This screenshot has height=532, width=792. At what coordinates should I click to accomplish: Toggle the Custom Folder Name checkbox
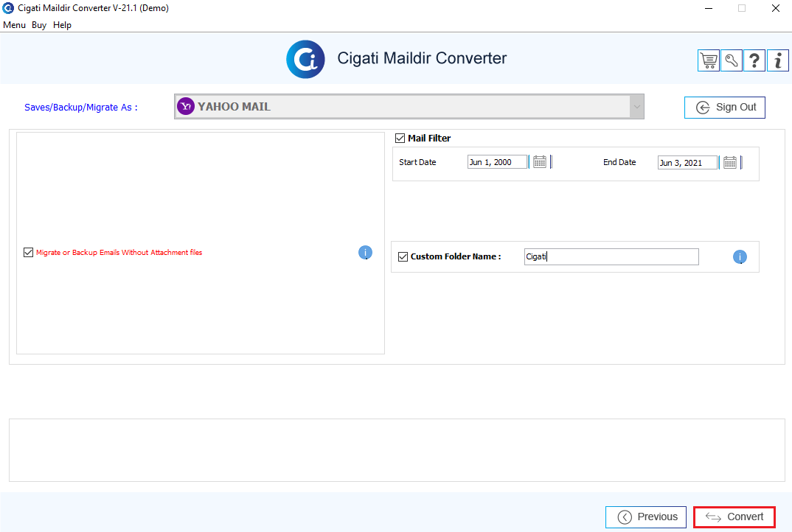[x=403, y=257]
